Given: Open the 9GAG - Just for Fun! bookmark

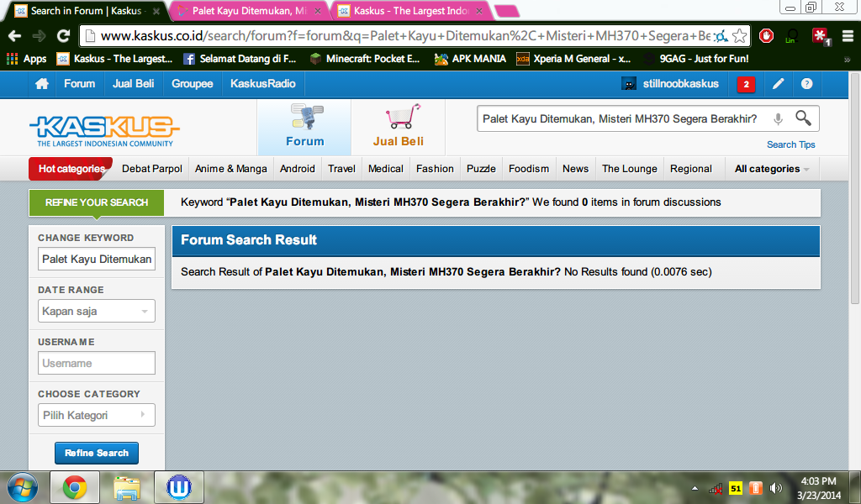Looking at the screenshot, I should pyautogui.click(x=697, y=59).
